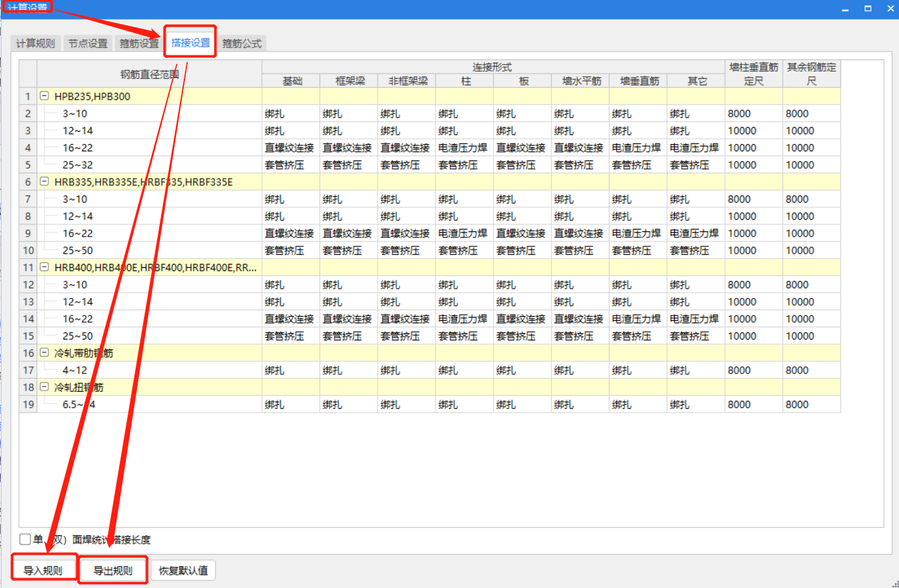Select the 箍筋设置 tab
899x588 pixels.
click(139, 43)
